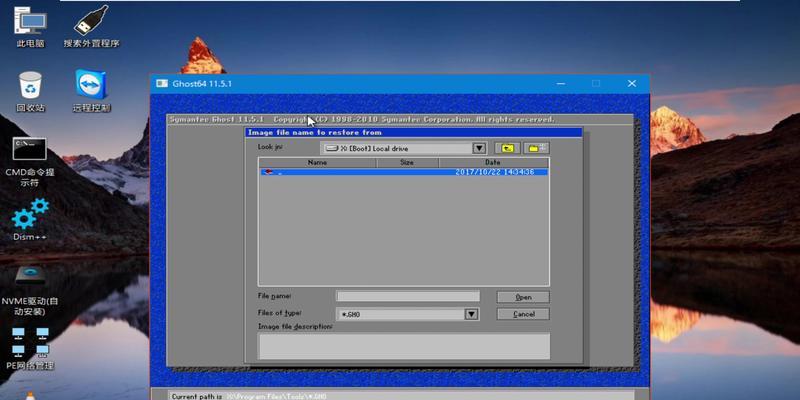Viewport: 800px width, 400px height.
Task: Open the PE网络管理 network icon
Action: (x=30, y=348)
